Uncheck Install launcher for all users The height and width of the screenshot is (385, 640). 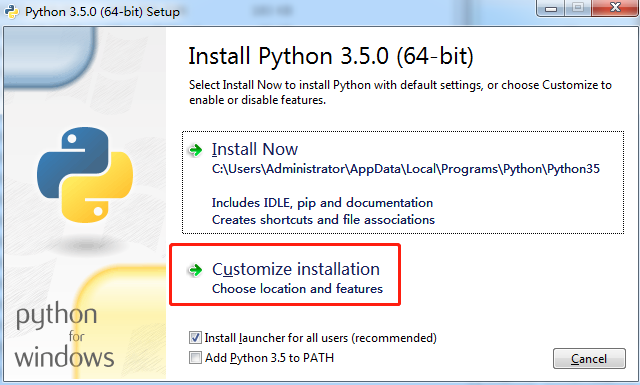[x=195, y=338]
